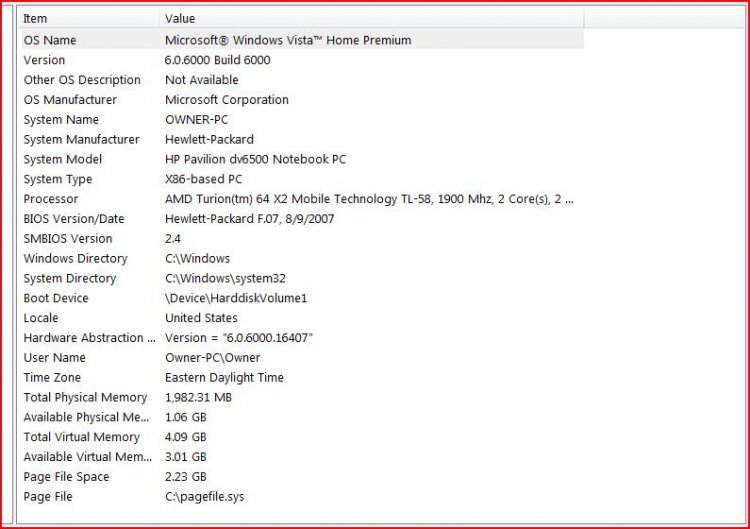Click the 'Version = "6.0.6000.16407"' value

(239, 338)
